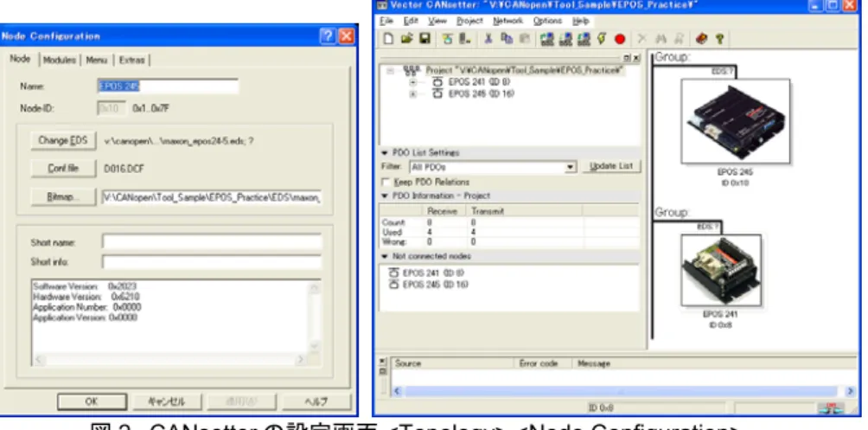Click the yellow question mark help icon
868x430 pixels.
pyautogui.click(x=719, y=39)
